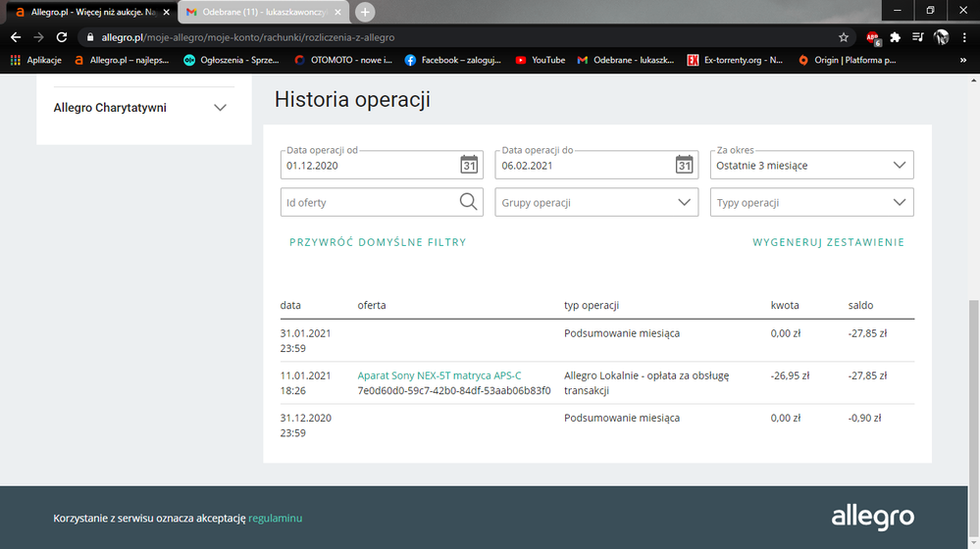Open a new browser tab
This screenshot has height=549, width=980.
(365, 12)
